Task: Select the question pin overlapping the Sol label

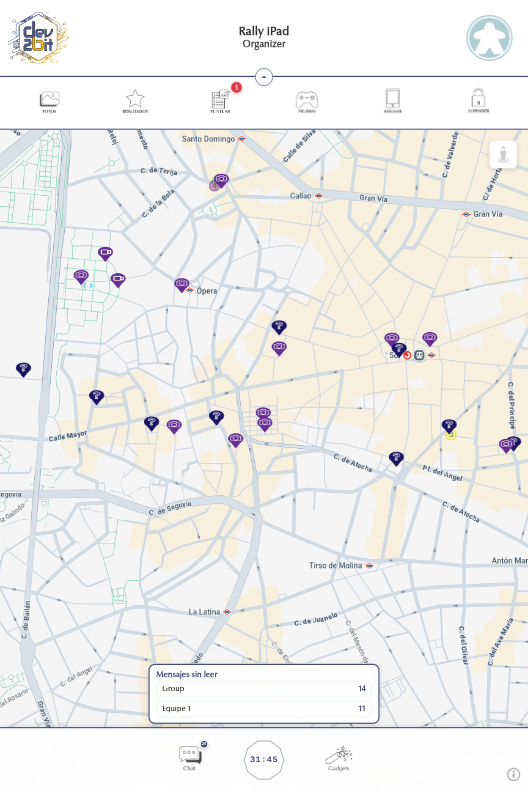Action: pyautogui.click(x=399, y=349)
